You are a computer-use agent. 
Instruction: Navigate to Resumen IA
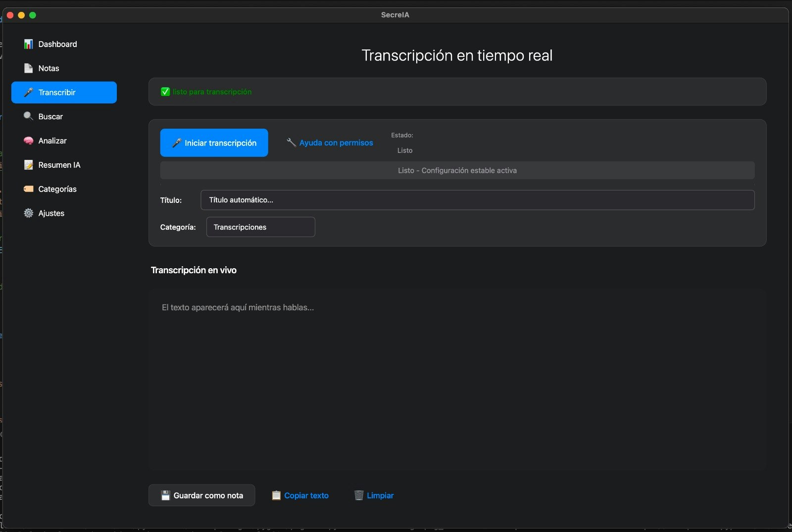pos(64,165)
